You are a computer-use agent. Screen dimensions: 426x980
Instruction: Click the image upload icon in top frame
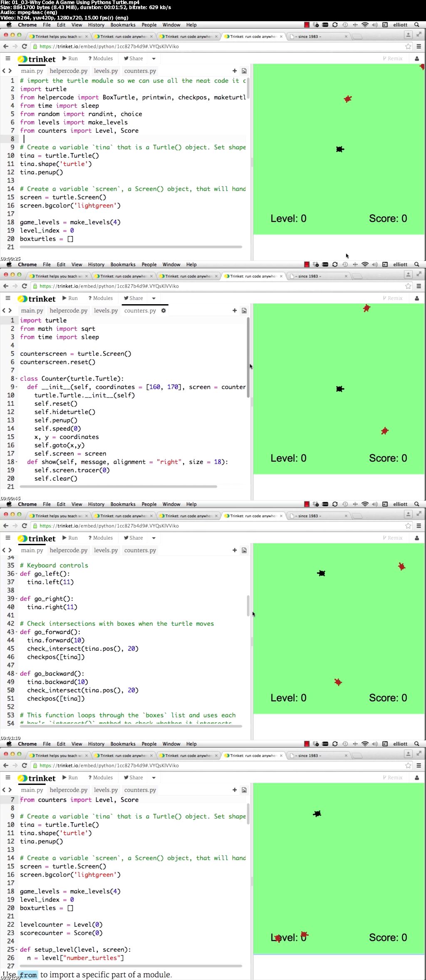point(244,71)
